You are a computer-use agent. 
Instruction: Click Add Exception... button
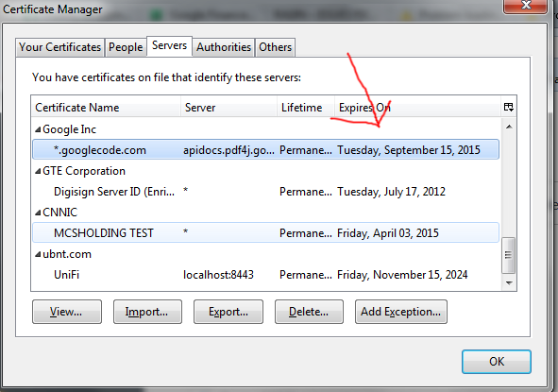click(401, 312)
